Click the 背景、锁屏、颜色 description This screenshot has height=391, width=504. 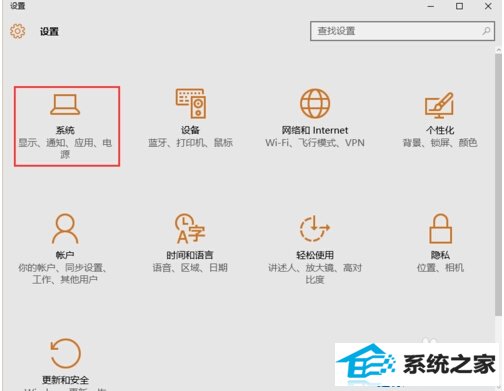(x=440, y=143)
